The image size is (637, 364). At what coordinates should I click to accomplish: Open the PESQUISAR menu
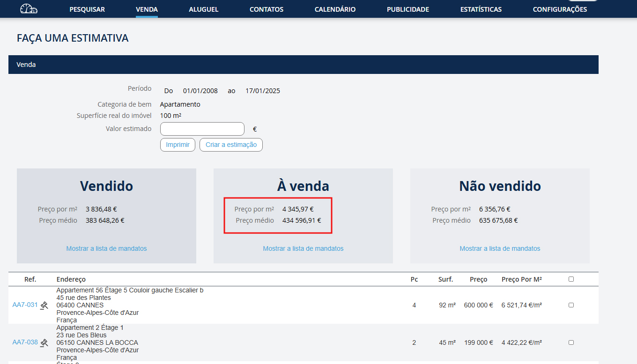(87, 9)
